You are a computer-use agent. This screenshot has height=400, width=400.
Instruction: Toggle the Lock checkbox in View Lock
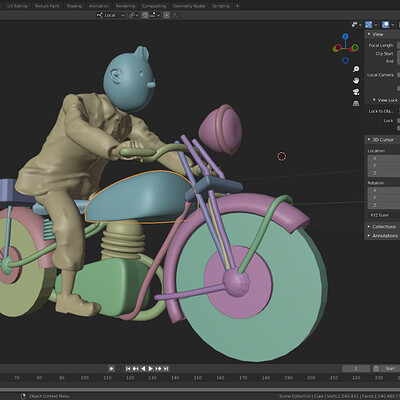coord(398,121)
